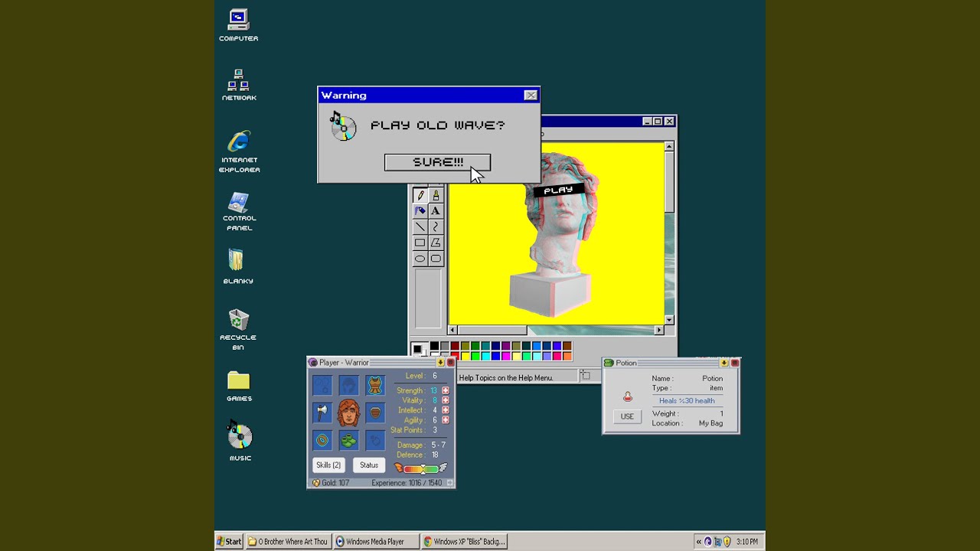Viewport: 980px width, 551px height.
Task: Click the 'Heals %30 health' description text
Action: [687, 400]
